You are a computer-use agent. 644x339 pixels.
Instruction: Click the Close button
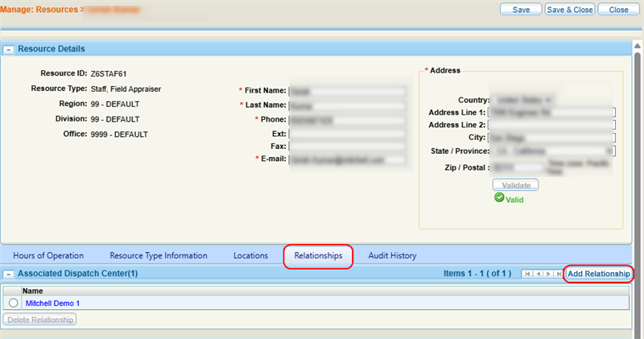pyautogui.click(x=618, y=10)
